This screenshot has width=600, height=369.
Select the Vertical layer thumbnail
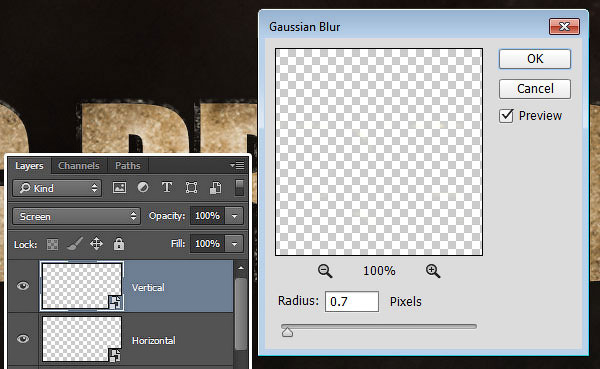click(82, 286)
